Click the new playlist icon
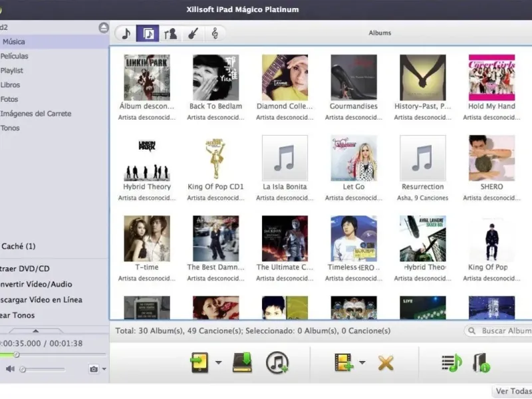This screenshot has width=532, height=399. coord(452,362)
